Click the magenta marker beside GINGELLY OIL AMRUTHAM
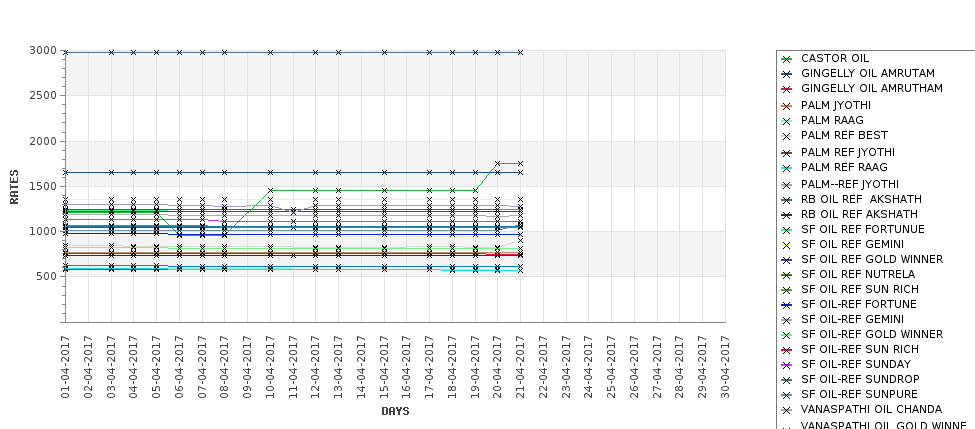 pyautogui.click(x=787, y=90)
